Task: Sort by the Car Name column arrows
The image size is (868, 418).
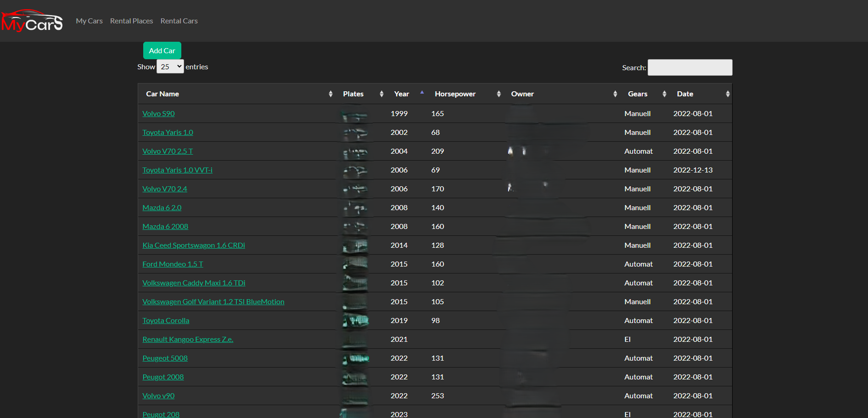Action: [330, 94]
